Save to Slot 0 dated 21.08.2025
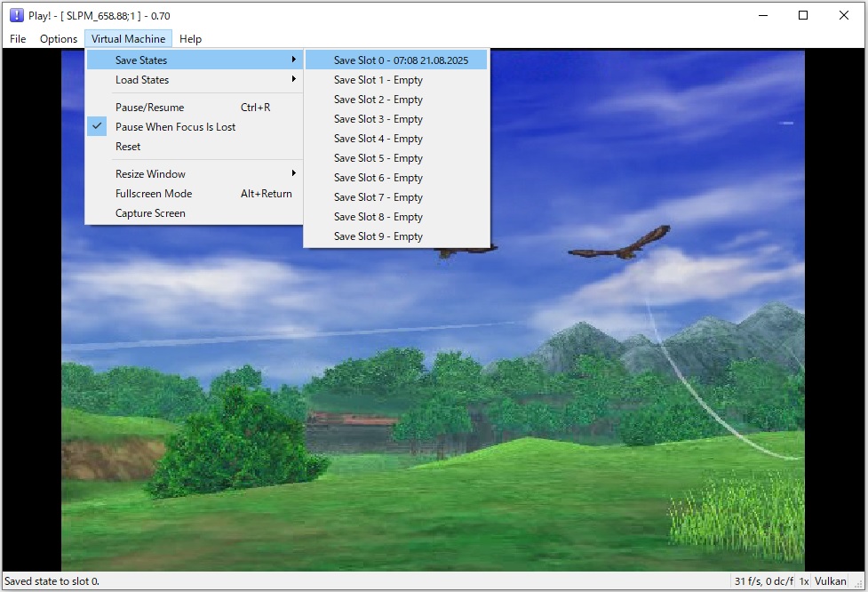The image size is (868, 592). tap(396, 60)
